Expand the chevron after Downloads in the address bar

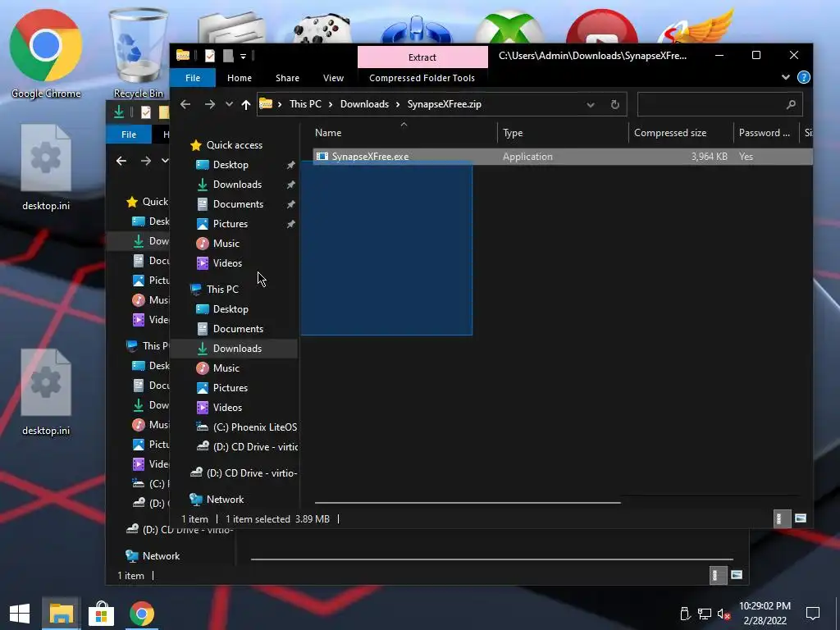coord(398,104)
